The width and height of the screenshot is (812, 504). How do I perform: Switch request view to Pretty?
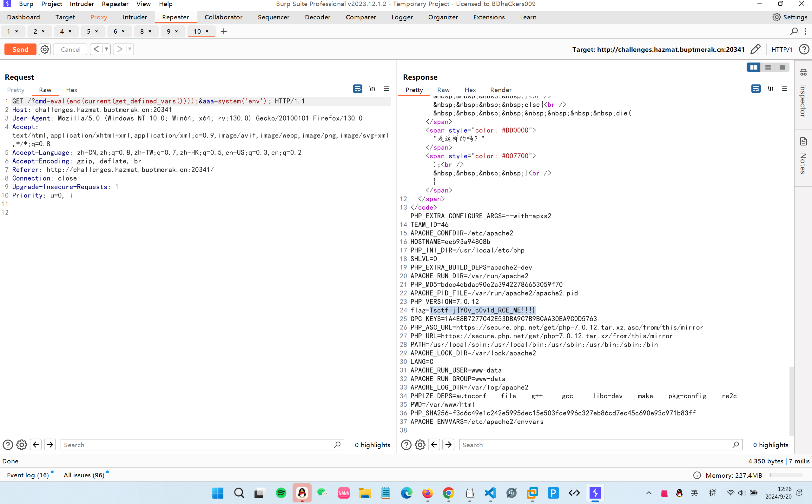[x=16, y=90]
